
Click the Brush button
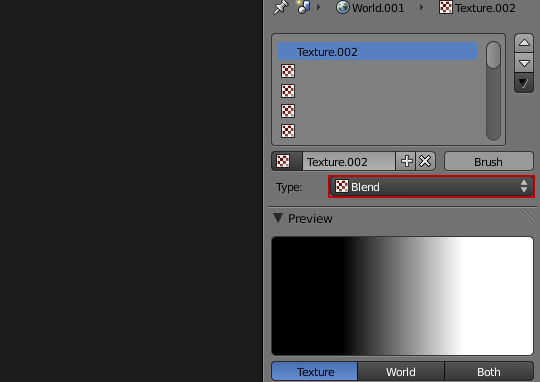(x=489, y=161)
